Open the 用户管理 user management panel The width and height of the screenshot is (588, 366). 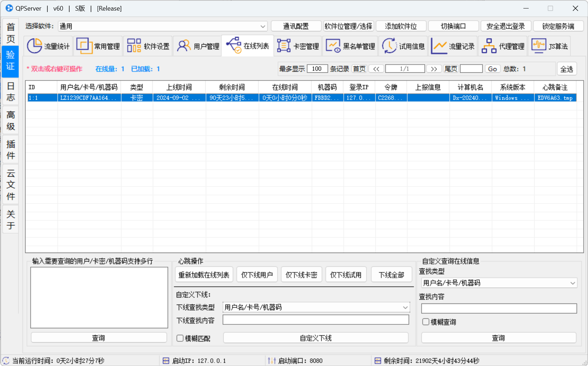coord(197,46)
